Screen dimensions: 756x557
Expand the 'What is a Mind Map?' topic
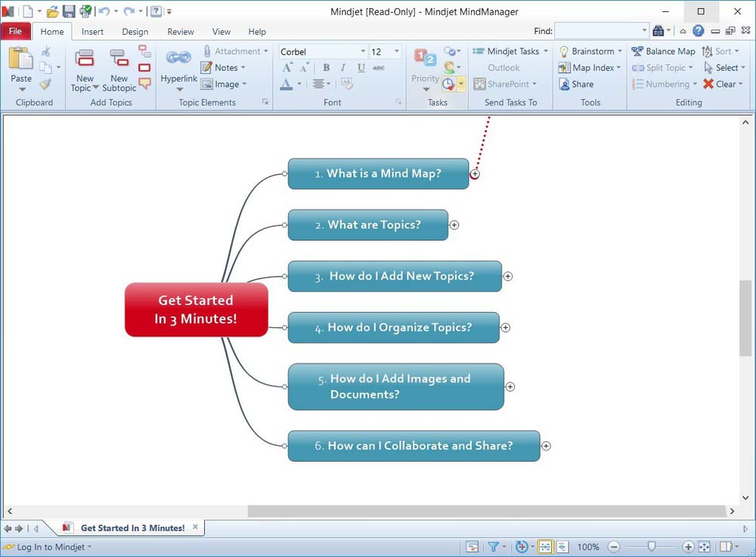coord(475,174)
